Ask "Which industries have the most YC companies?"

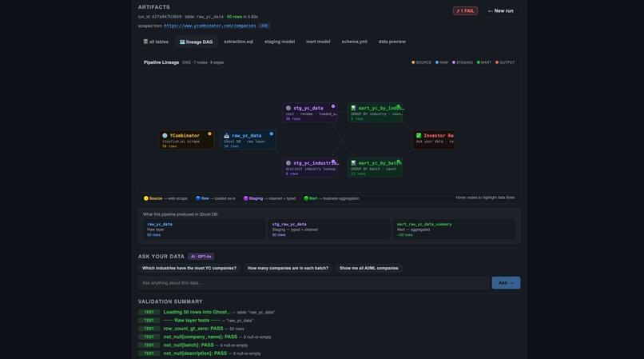tap(189, 268)
